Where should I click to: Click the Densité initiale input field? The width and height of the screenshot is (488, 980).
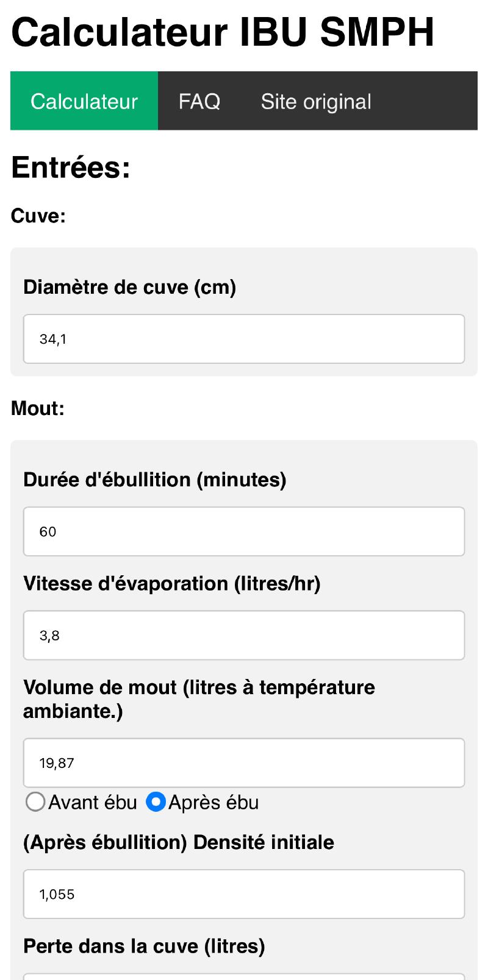[244, 893]
